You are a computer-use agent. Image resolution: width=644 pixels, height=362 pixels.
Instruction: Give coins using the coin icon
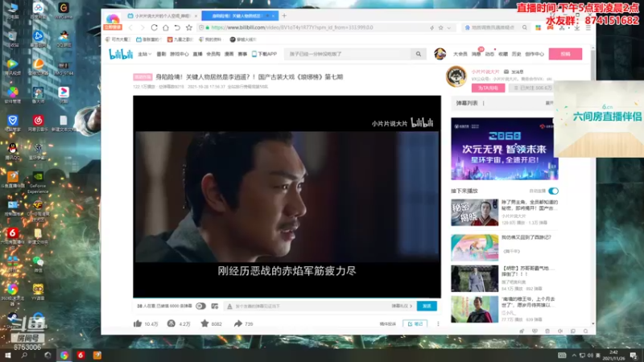click(x=171, y=323)
